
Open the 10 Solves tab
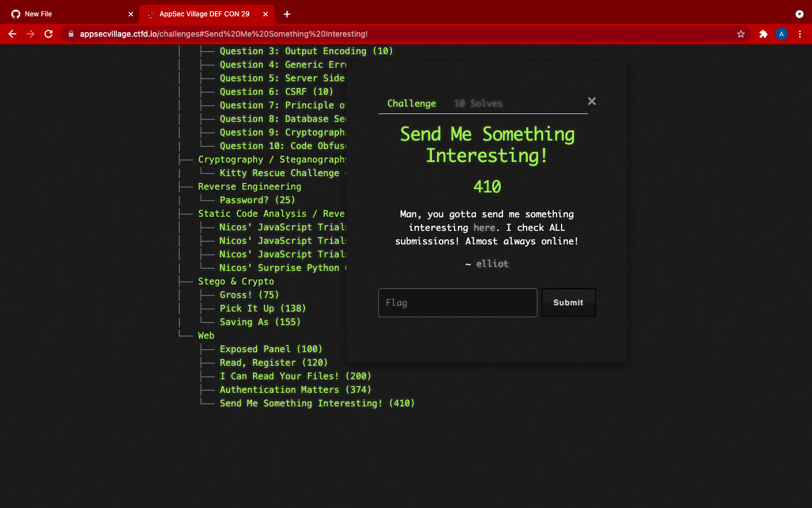[x=478, y=103]
